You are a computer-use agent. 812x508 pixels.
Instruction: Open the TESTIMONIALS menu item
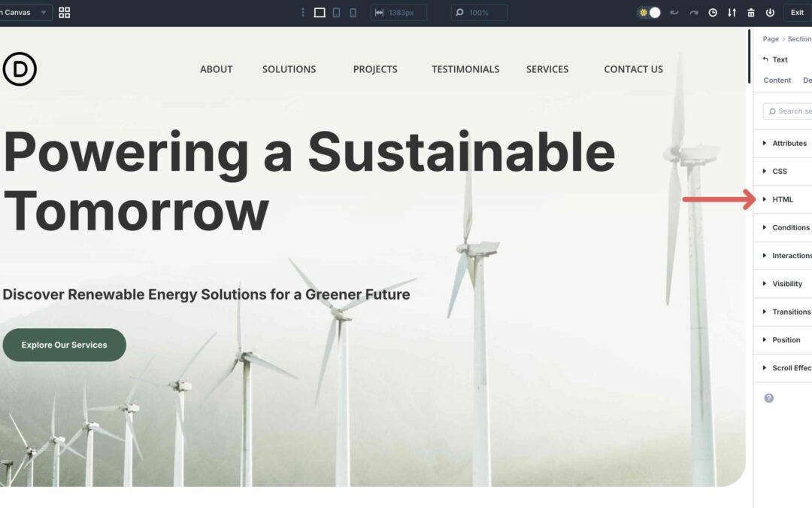pos(465,68)
